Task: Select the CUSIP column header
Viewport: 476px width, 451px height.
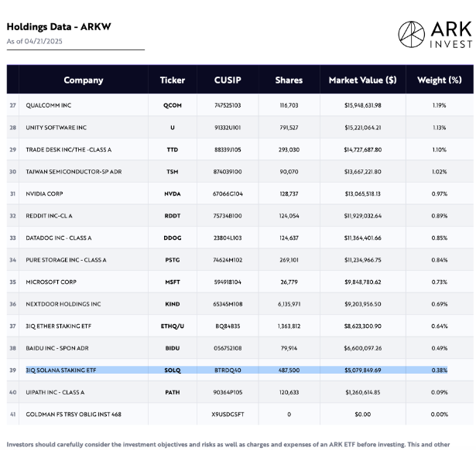Action: coord(228,80)
